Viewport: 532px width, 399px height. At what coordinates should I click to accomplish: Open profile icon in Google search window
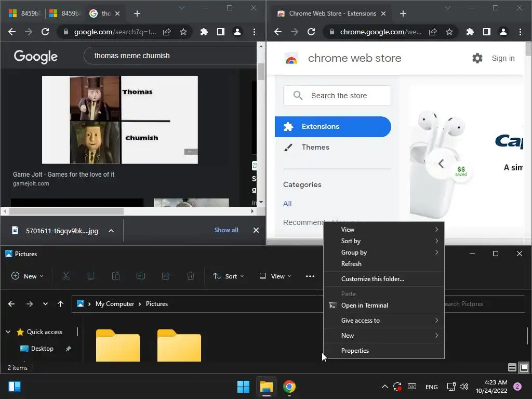pyautogui.click(x=237, y=32)
